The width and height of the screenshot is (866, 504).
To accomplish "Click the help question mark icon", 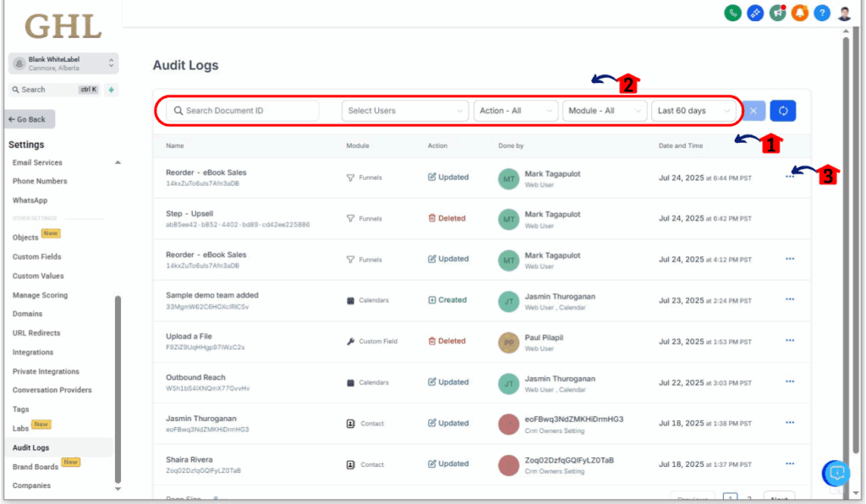I will [x=821, y=13].
